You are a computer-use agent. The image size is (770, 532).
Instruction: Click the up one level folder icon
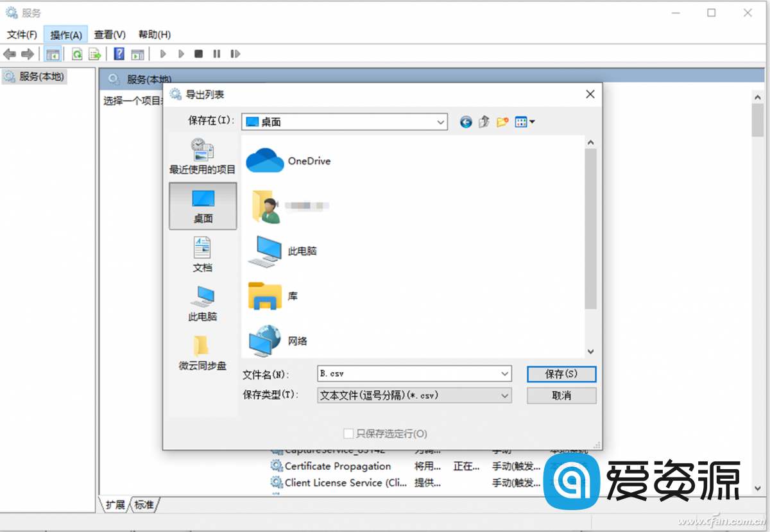pos(484,122)
